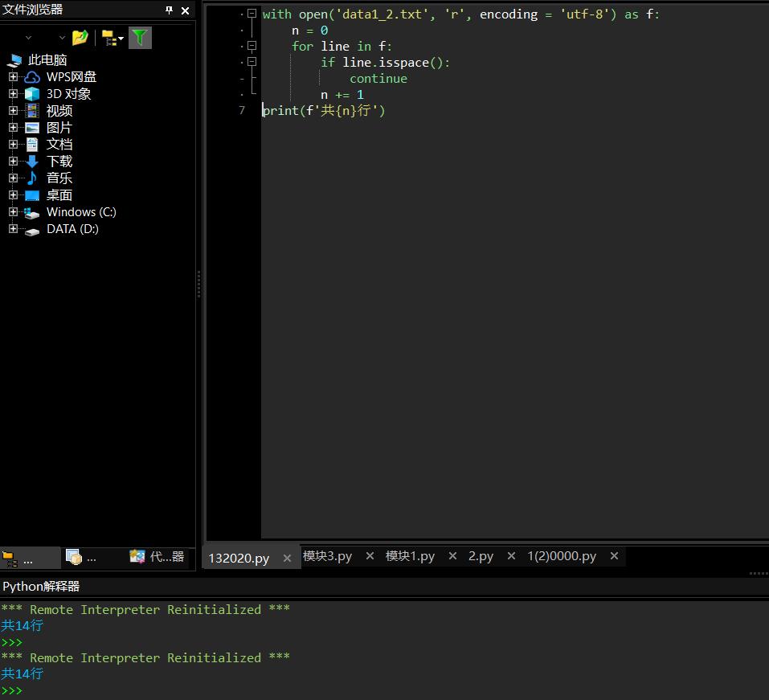This screenshot has width=769, height=700.
Task: Switch to the 1(2)0000.py editor tab
Action: (x=562, y=556)
